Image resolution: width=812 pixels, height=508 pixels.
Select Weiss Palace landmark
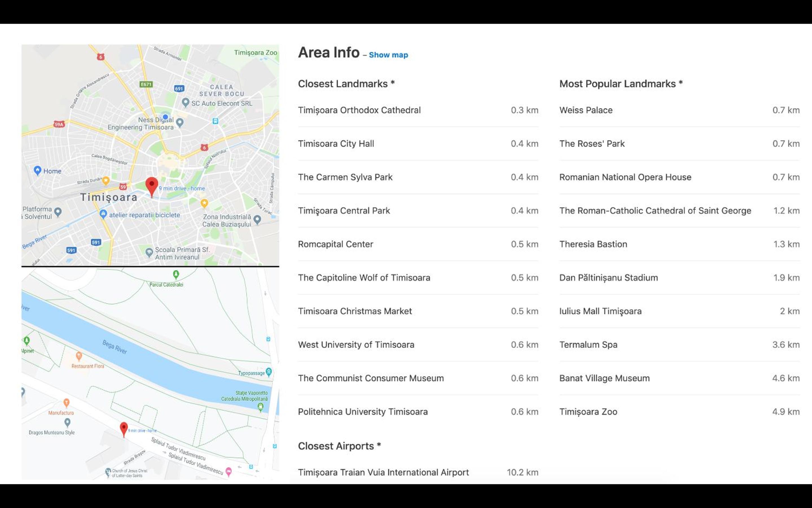tap(679, 110)
